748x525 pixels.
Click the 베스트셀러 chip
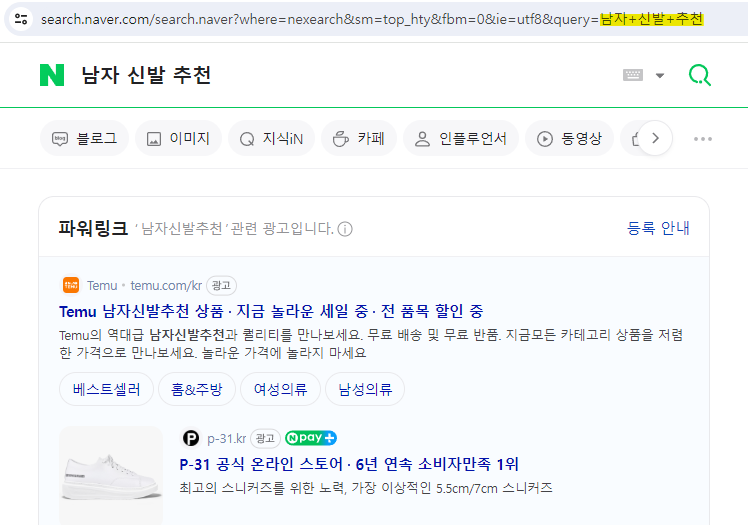click(106, 389)
